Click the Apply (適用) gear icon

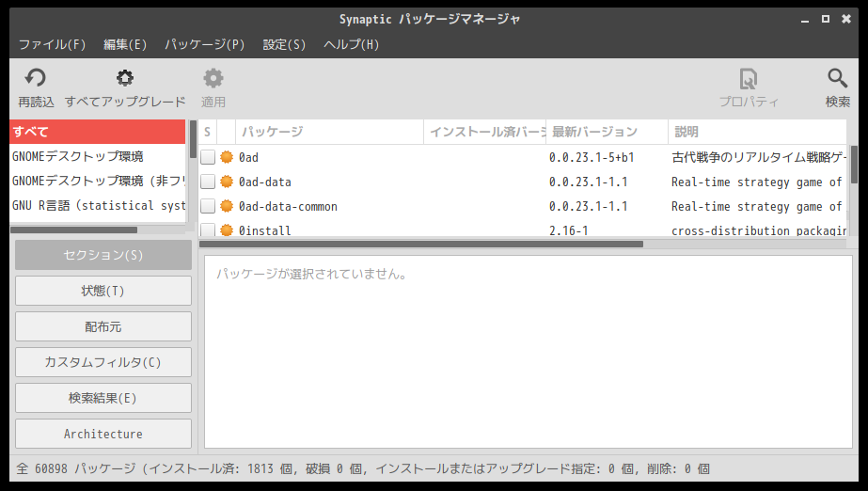(213, 78)
